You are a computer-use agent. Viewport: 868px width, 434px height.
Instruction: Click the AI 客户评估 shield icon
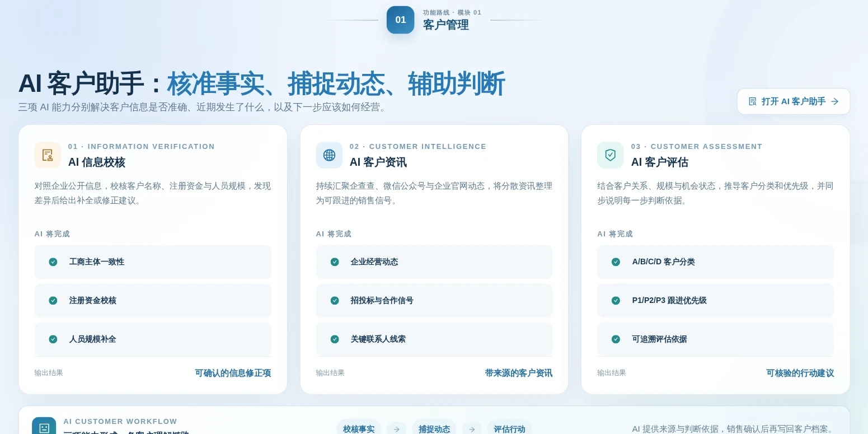click(x=611, y=155)
